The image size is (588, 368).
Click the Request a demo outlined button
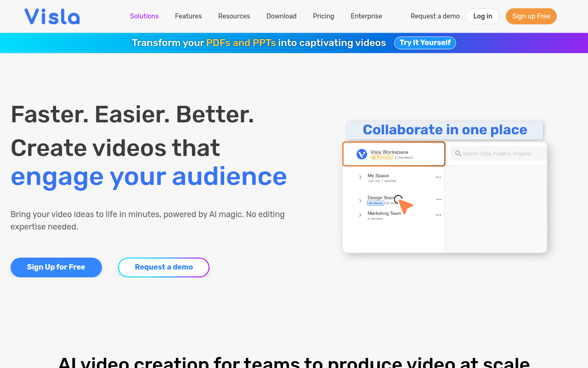[x=164, y=267]
